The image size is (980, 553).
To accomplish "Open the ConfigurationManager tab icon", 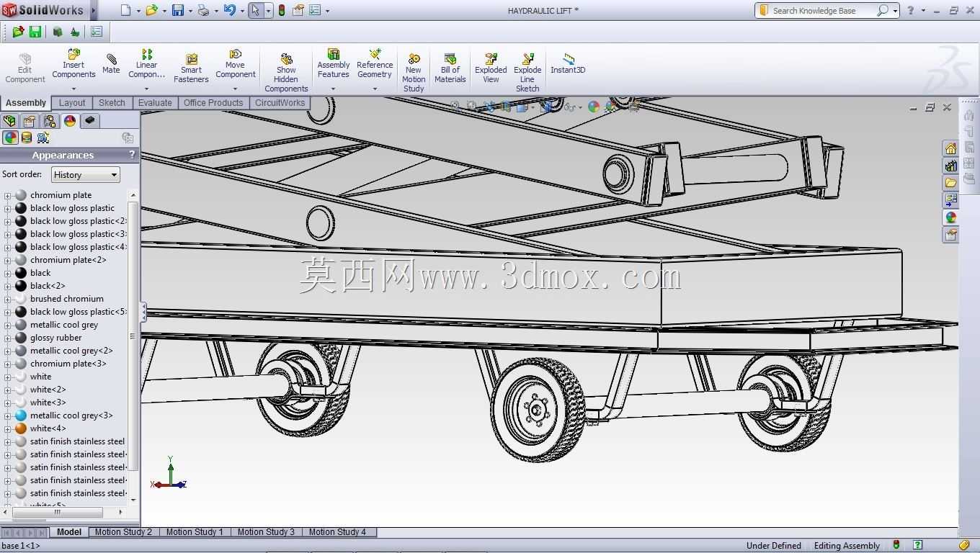I will (50, 120).
